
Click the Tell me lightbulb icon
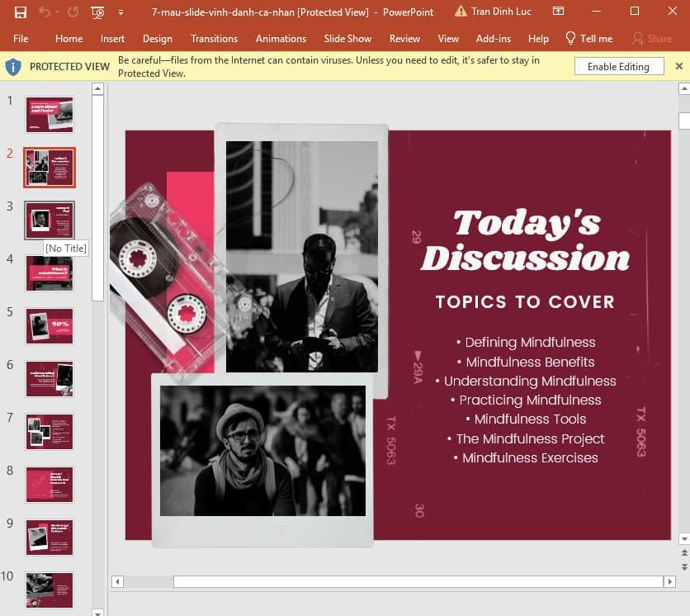point(570,39)
